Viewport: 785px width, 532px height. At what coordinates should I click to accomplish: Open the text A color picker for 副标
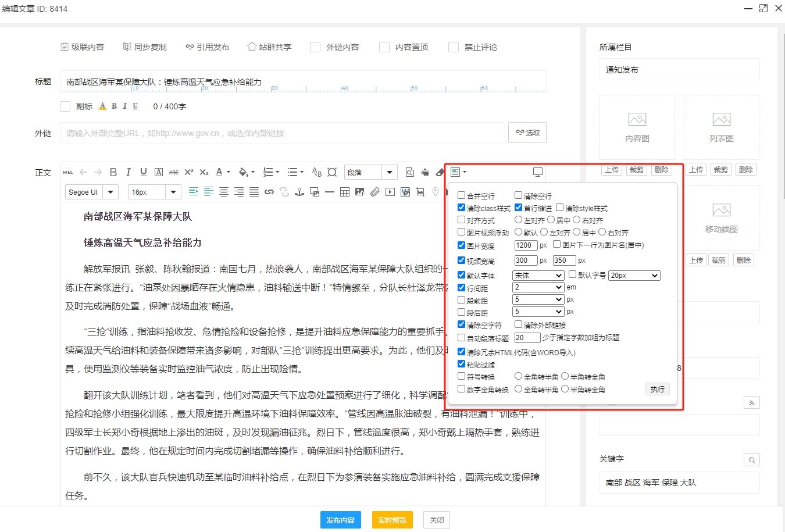(x=102, y=106)
